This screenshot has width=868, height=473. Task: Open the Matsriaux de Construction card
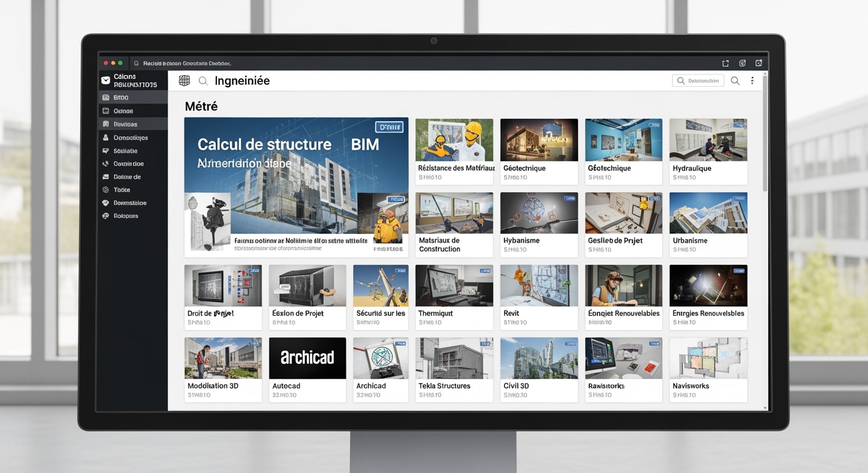tap(454, 225)
